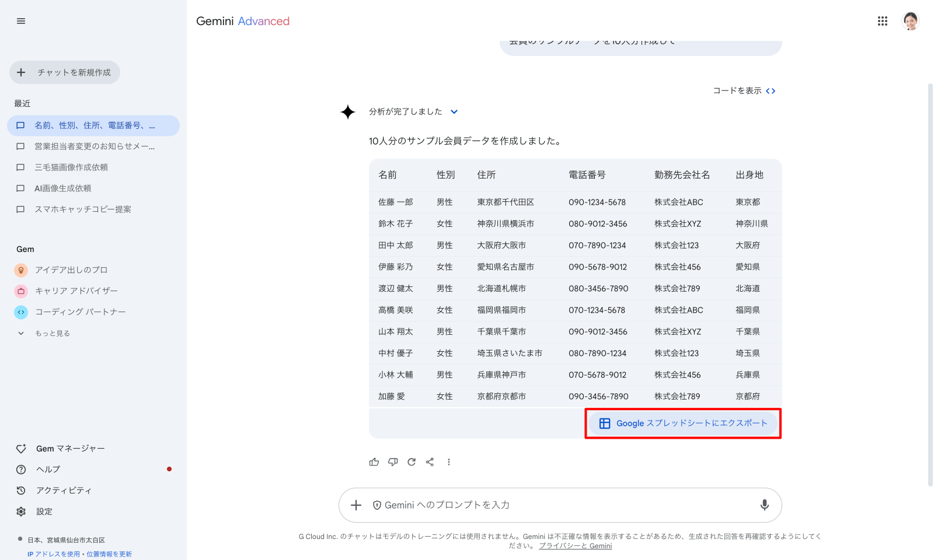The width and height of the screenshot is (934, 560).
Task: Click the new chat plus button
Action: (65, 72)
